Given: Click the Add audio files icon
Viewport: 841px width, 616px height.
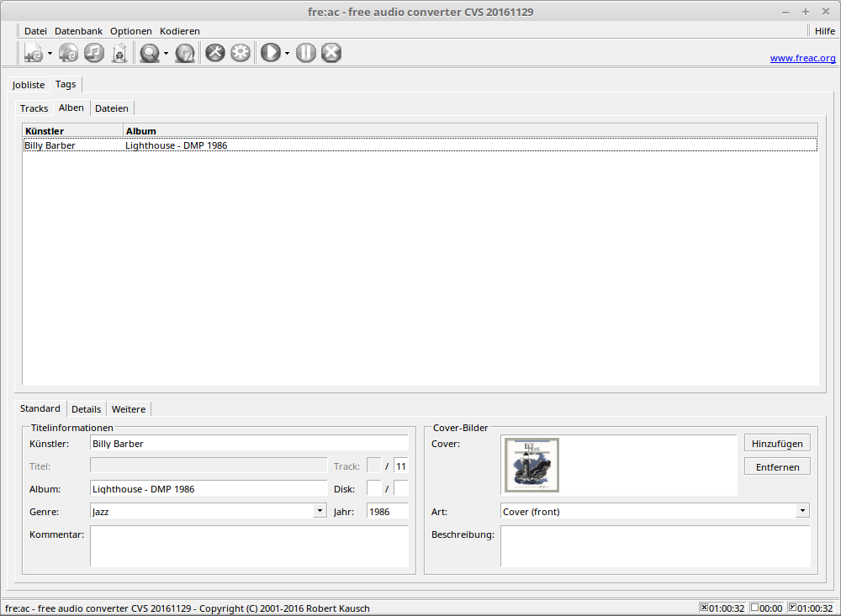Looking at the screenshot, I should click(33, 53).
